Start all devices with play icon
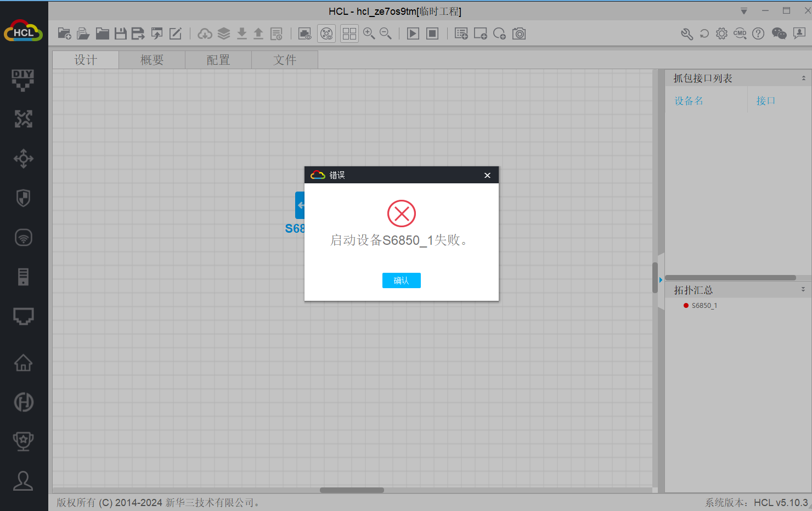The height and width of the screenshot is (511, 812). (x=413, y=33)
